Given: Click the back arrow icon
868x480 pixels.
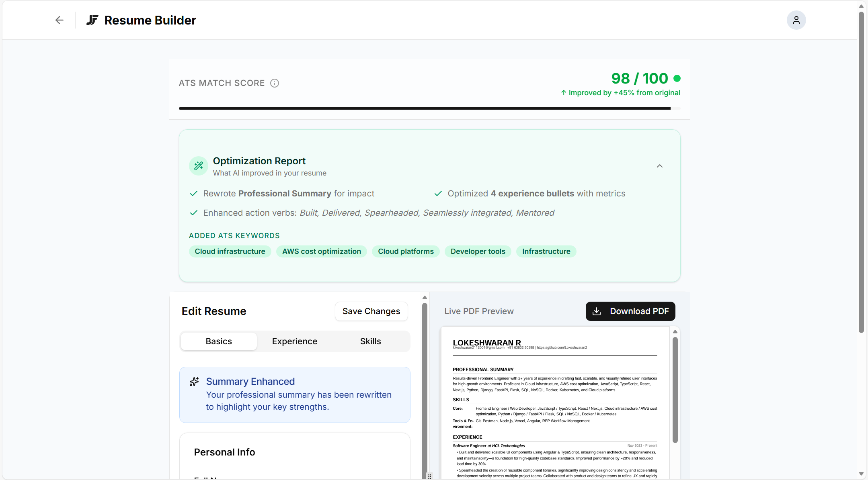Looking at the screenshot, I should tap(59, 20).
